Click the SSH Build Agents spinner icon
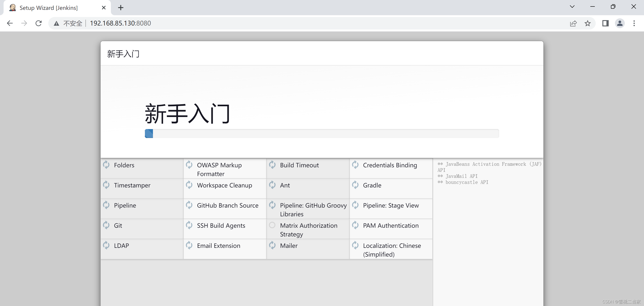 (x=189, y=225)
